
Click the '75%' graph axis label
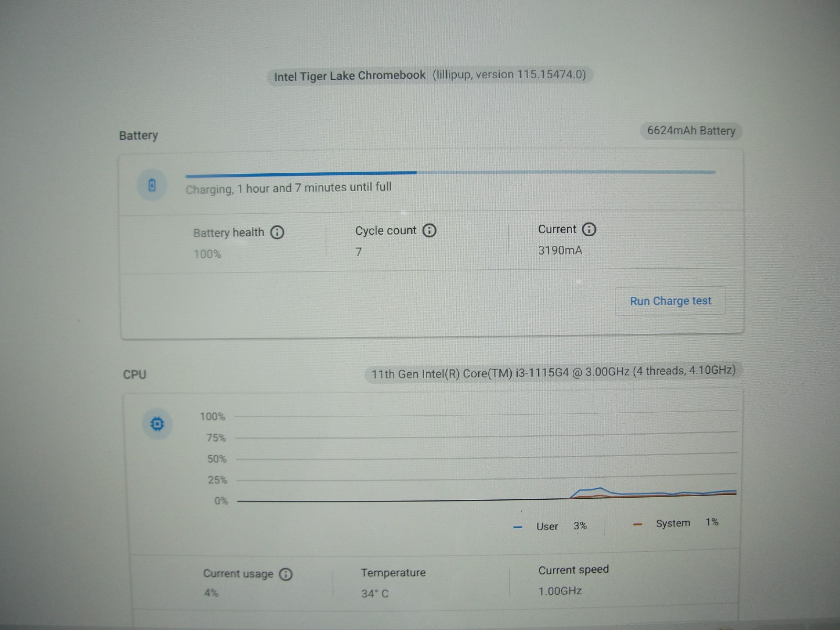point(216,438)
